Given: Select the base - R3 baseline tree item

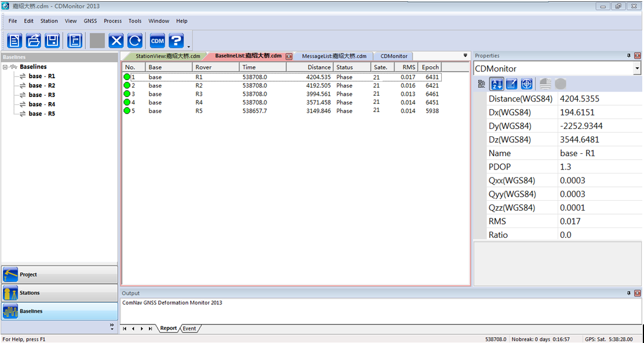Looking at the screenshot, I should click(42, 95).
